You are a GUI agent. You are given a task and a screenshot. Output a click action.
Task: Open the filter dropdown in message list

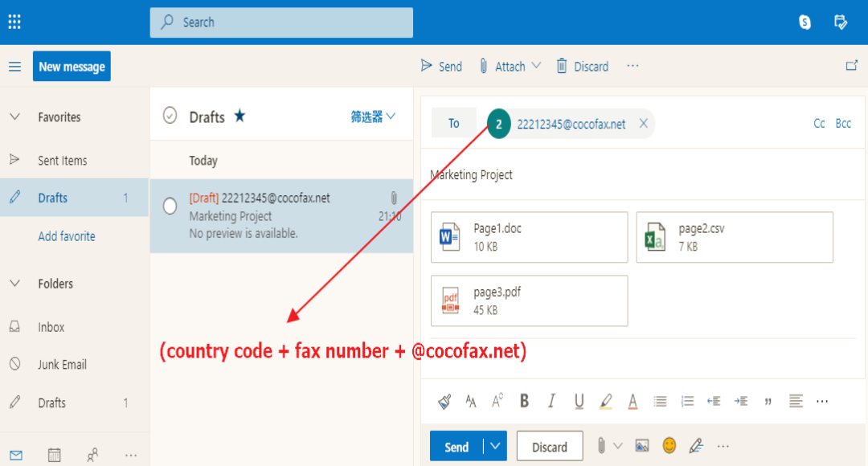click(373, 117)
